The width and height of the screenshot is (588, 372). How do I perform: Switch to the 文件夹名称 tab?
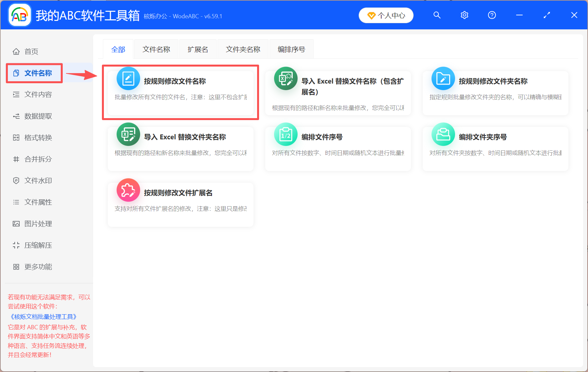243,49
